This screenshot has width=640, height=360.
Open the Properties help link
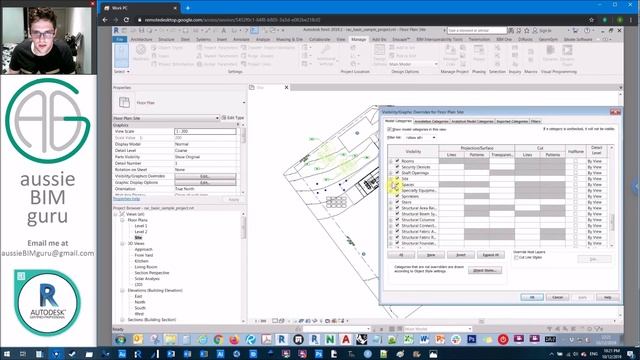(127, 199)
